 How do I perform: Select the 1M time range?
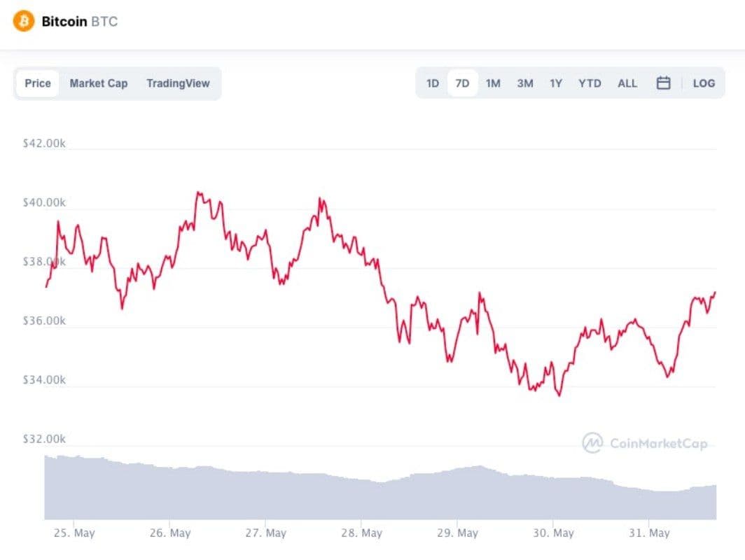pyautogui.click(x=493, y=83)
